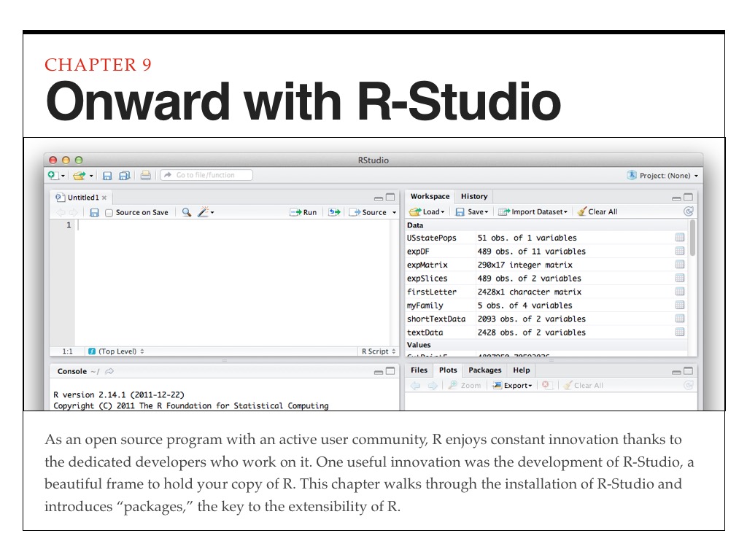This screenshot has width=747, height=560.
Task: Open shortTextData data grid icon
Action: click(x=680, y=318)
